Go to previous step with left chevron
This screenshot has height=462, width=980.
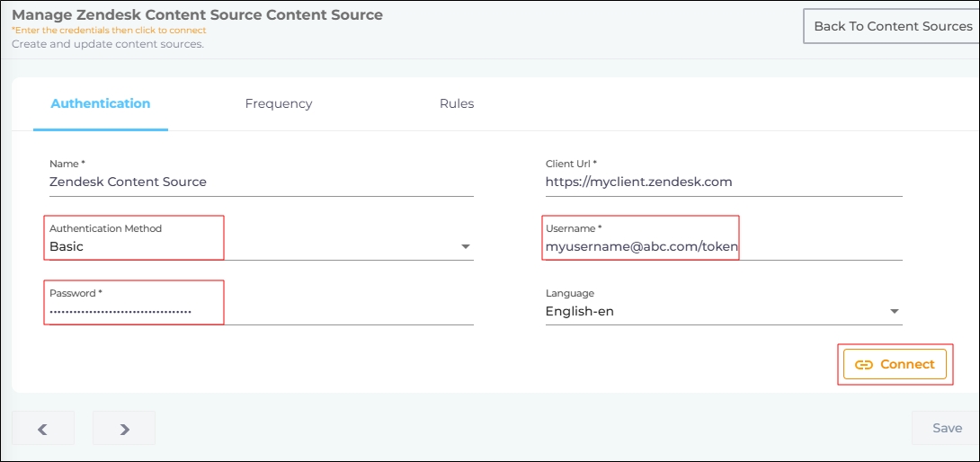click(x=42, y=429)
